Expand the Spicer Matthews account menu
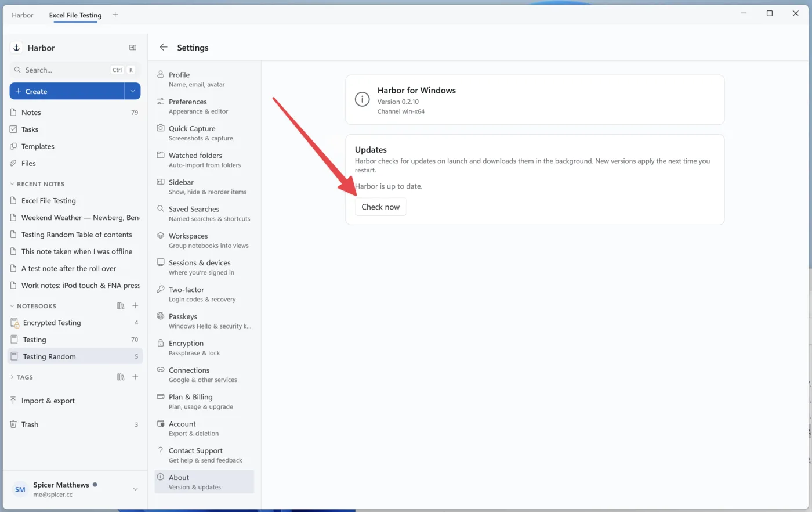 coord(135,489)
